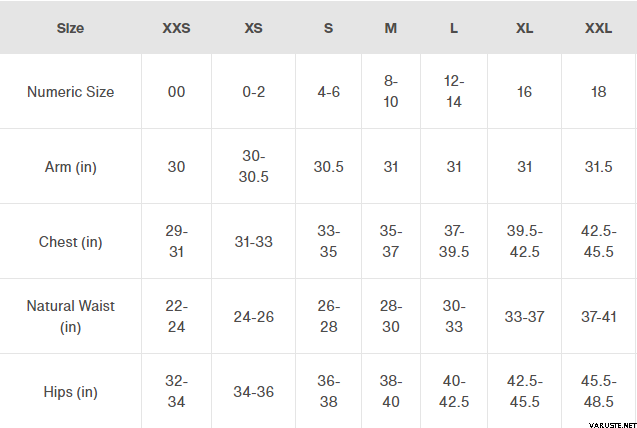Click the XXL column header

598,28
